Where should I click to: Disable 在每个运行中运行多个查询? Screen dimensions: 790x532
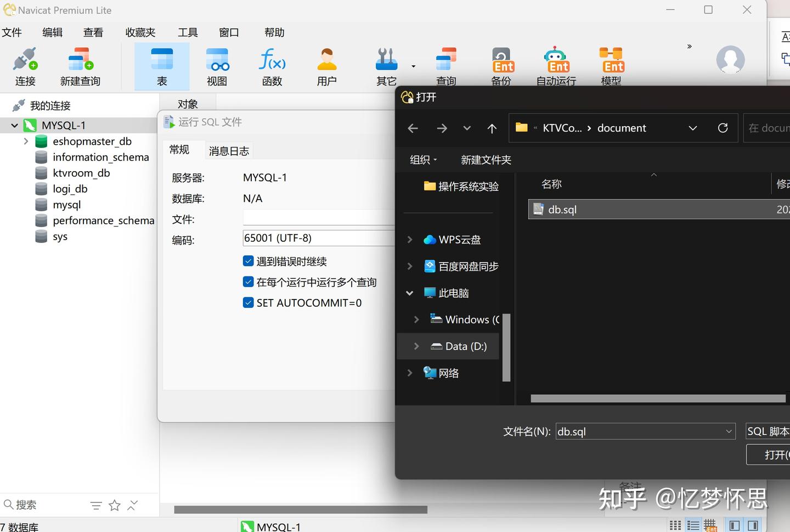[x=249, y=281]
